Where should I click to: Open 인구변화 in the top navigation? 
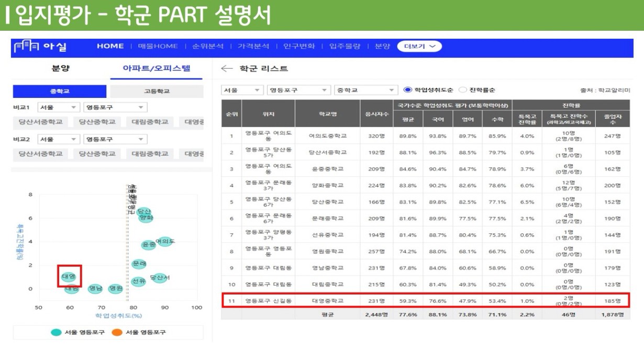(299, 47)
